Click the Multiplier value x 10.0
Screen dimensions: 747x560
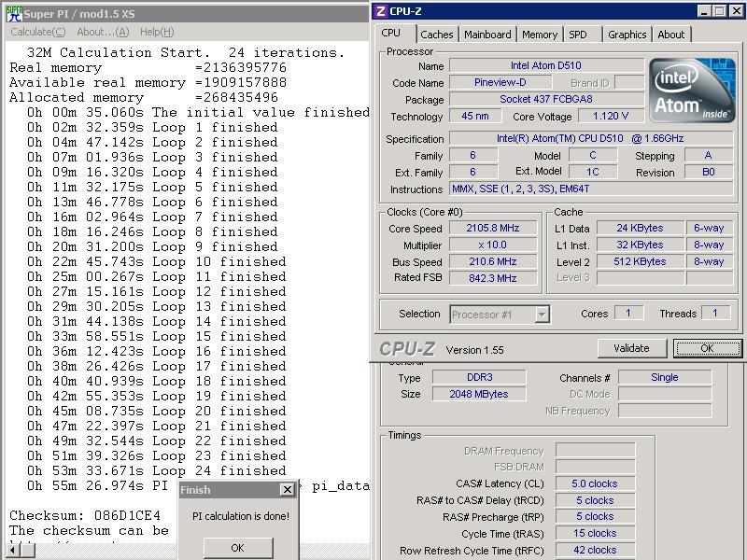(493, 245)
